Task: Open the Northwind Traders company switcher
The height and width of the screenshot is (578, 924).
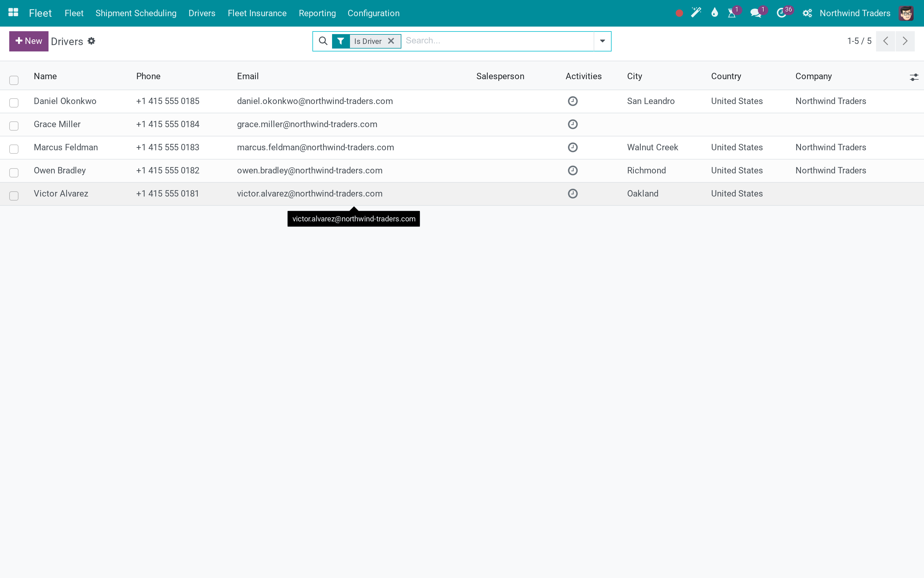Action: tap(855, 13)
